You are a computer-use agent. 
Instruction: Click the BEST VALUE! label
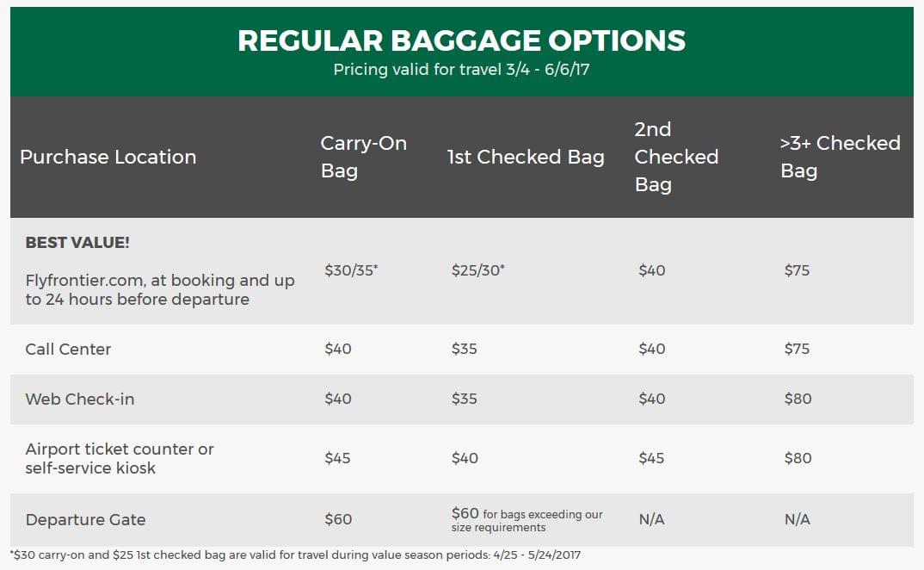[77, 243]
